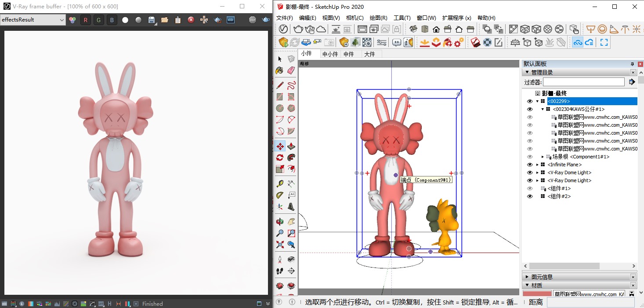Select the Eraser tool in SketchUp
This screenshot has height=308, width=644.
pyautogui.click(x=291, y=70)
